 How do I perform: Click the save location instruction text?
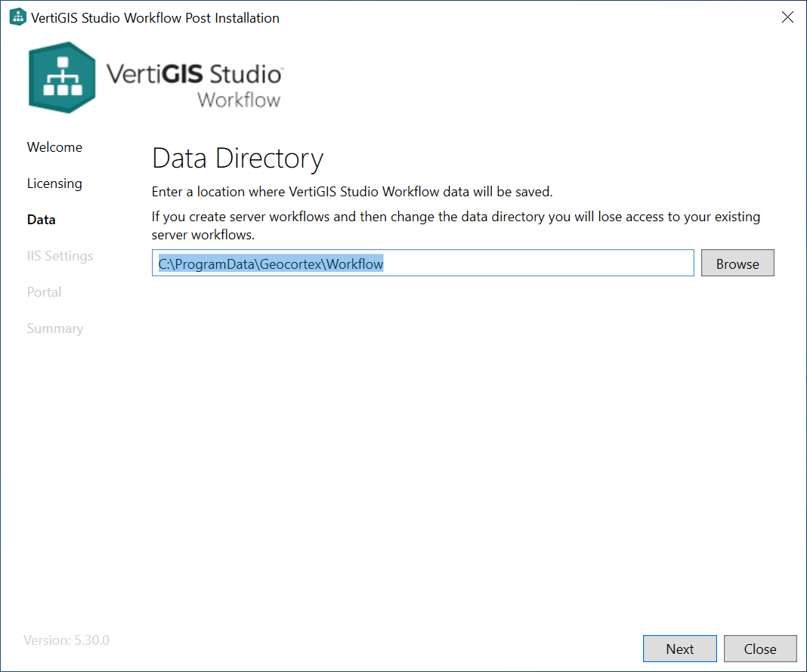tap(351, 192)
